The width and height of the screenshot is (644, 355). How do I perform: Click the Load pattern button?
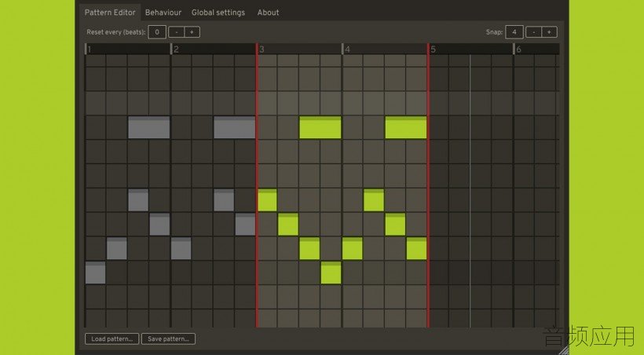(112, 339)
